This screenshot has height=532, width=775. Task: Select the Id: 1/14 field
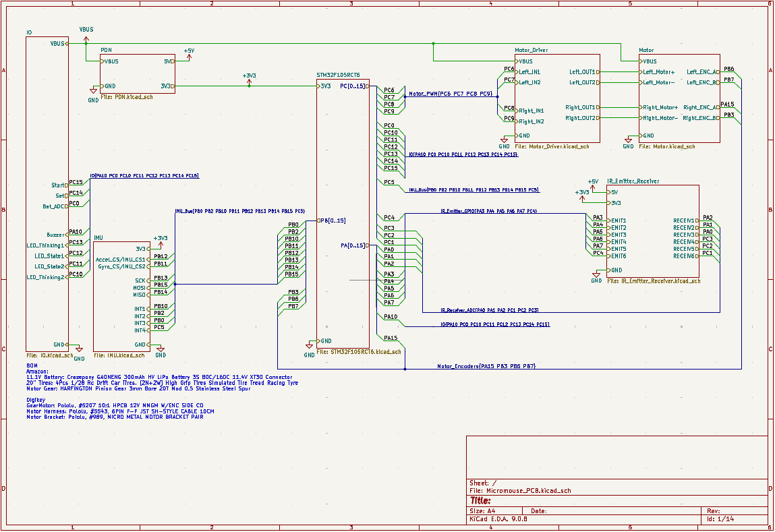720,519
